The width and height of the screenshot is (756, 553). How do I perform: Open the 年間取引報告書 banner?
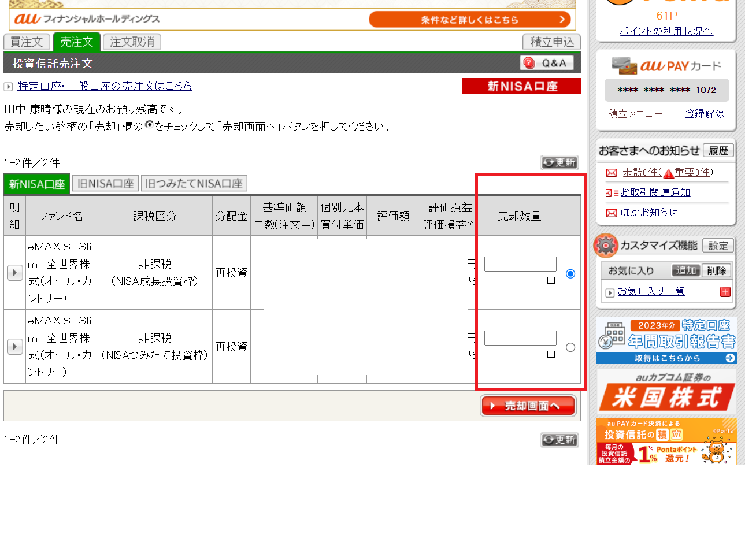pos(666,341)
